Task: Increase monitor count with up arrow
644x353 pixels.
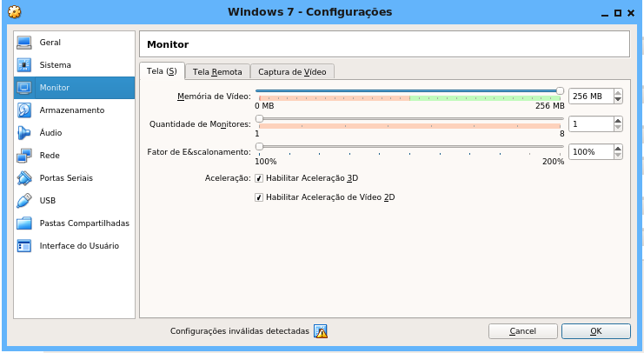Action: pyautogui.click(x=618, y=120)
